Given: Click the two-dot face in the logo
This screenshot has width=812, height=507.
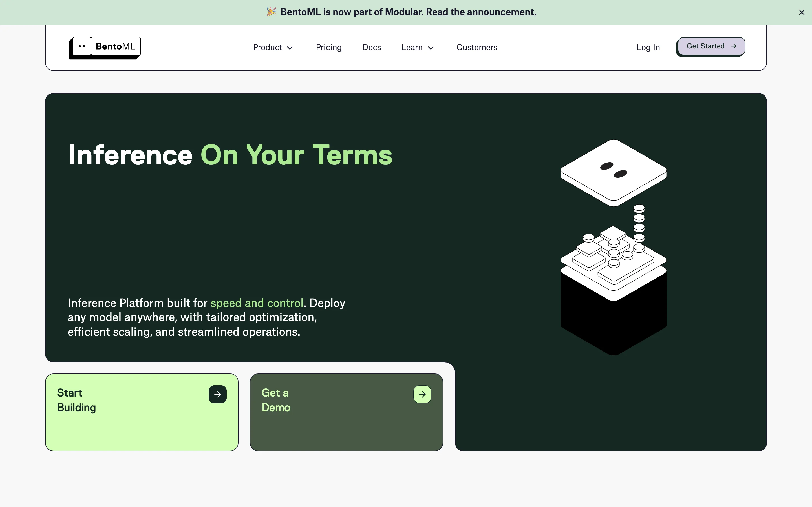Looking at the screenshot, I should pos(82,46).
